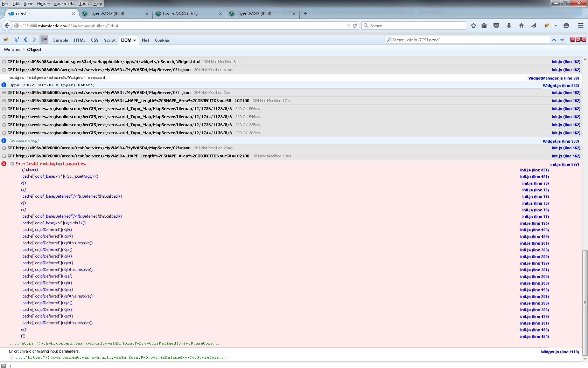Viewport: 588px width, 368px height.
Task: Switch to the Script panel
Action: click(110, 40)
